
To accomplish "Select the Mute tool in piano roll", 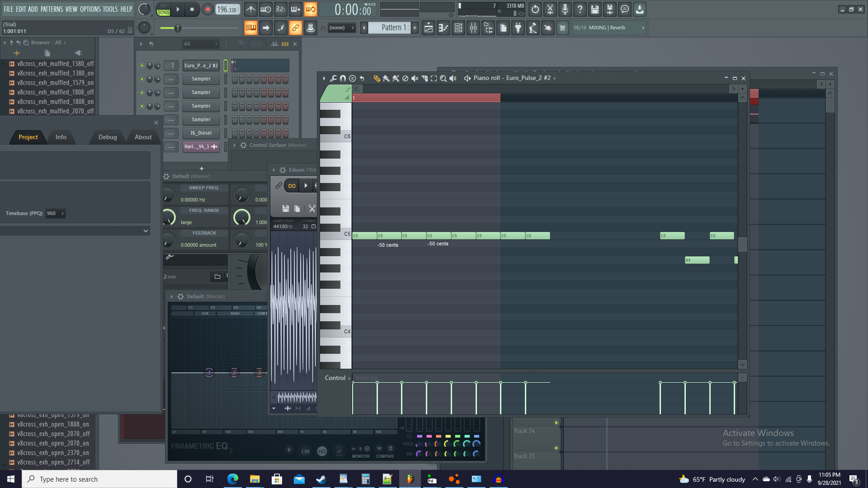I will tap(415, 78).
